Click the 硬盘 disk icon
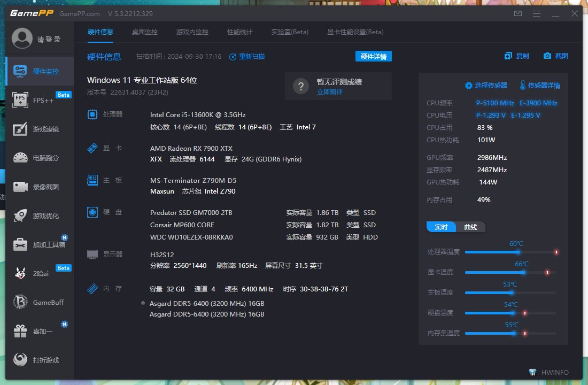The height and width of the screenshot is (385, 588). coord(92,212)
